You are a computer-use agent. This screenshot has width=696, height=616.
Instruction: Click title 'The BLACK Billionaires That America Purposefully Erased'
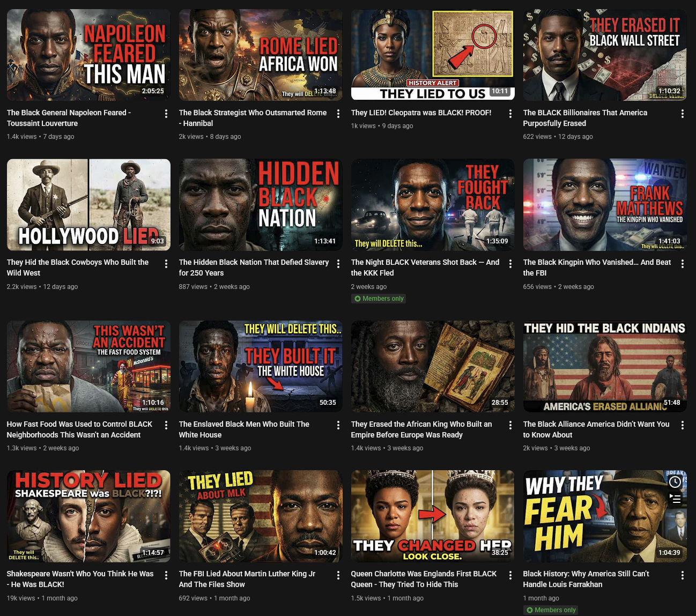click(585, 118)
